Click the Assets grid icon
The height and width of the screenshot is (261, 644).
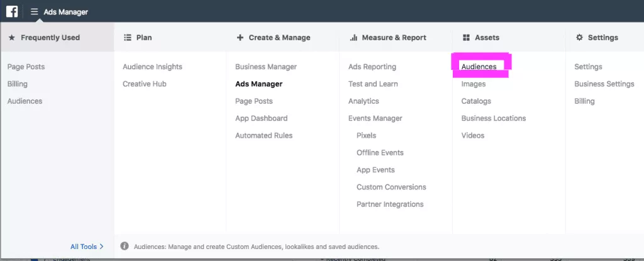coord(466,37)
